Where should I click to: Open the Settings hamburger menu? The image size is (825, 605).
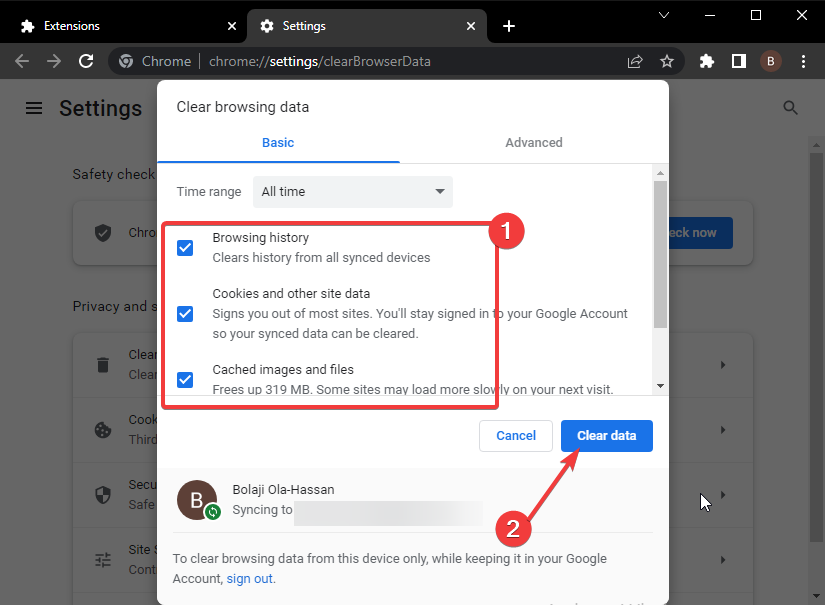tap(34, 108)
